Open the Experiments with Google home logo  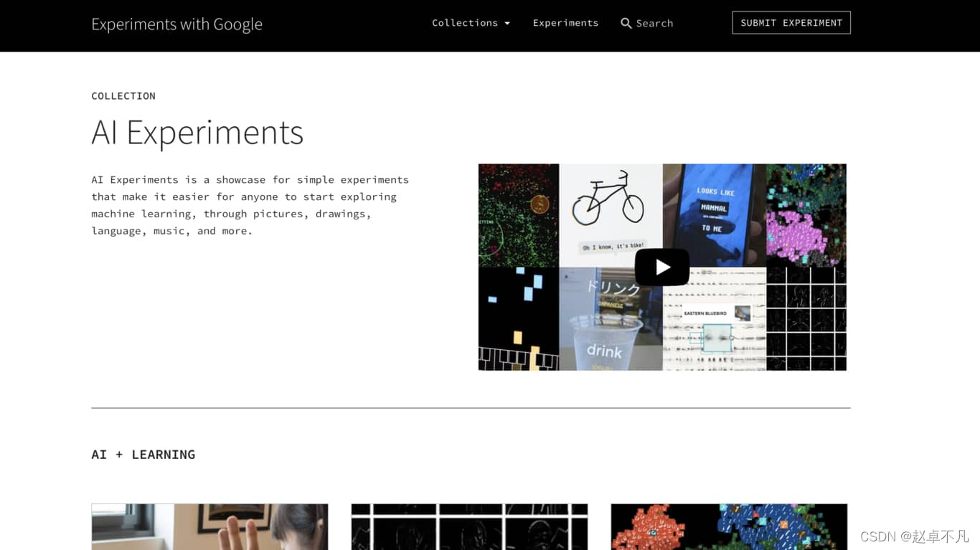[176, 24]
